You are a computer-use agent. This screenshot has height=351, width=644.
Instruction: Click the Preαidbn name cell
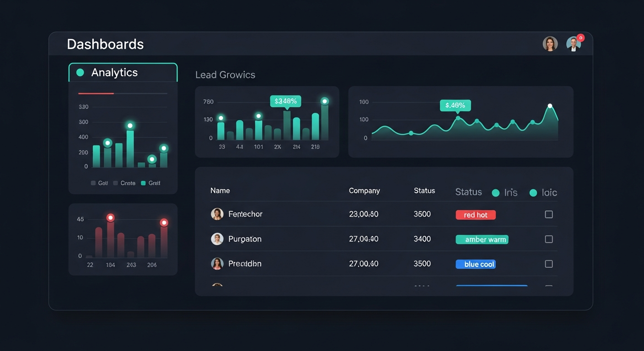(x=245, y=263)
